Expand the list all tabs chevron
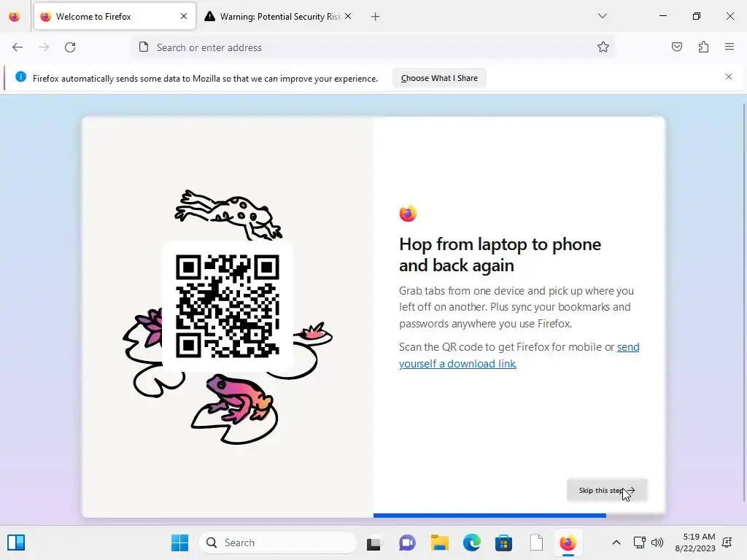 tap(603, 16)
